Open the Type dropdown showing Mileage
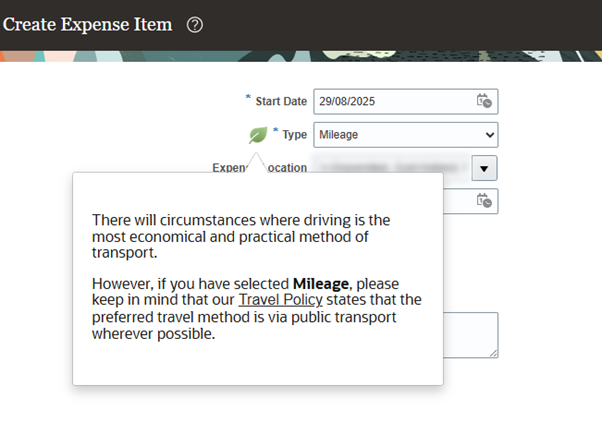Screen dimensions: 602x434 pyautogui.click(x=405, y=134)
